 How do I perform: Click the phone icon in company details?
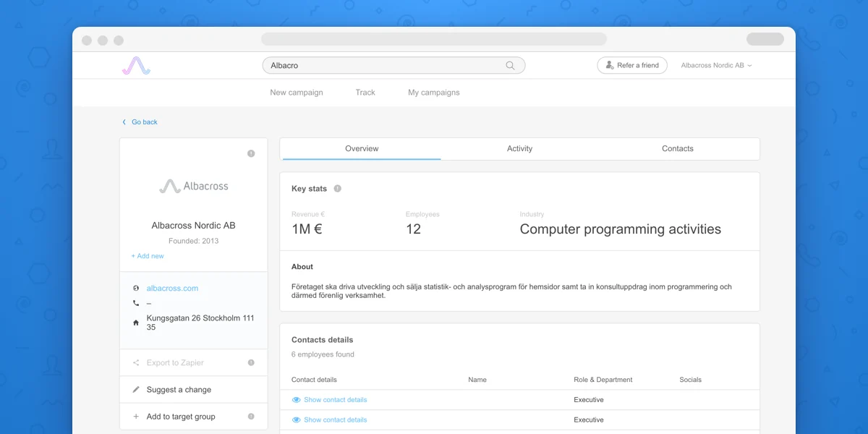pos(136,303)
